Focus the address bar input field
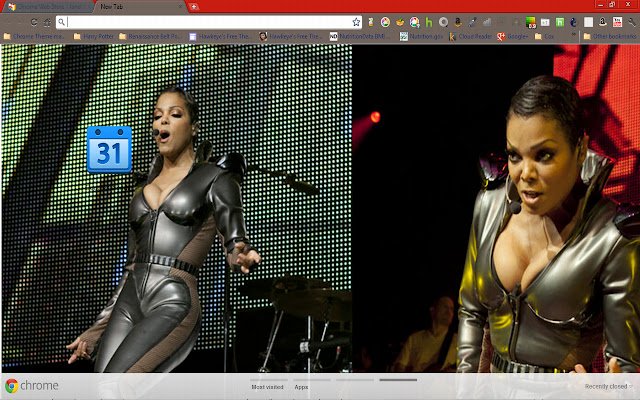 coord(209,22)
